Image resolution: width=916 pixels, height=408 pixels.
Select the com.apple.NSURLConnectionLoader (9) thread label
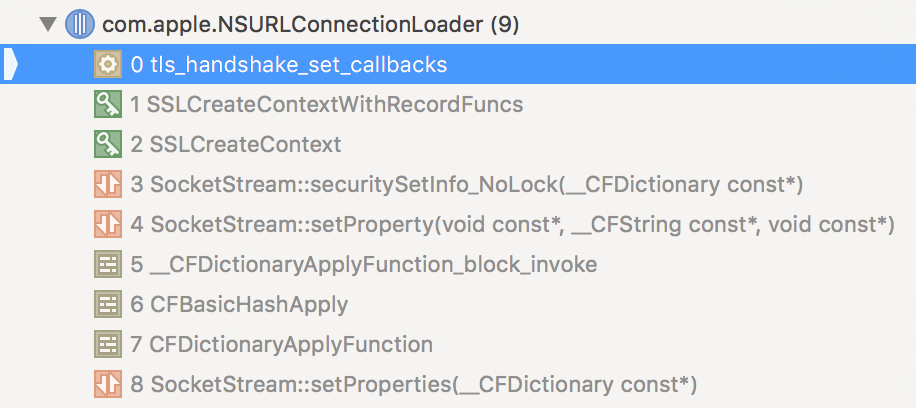310,25
